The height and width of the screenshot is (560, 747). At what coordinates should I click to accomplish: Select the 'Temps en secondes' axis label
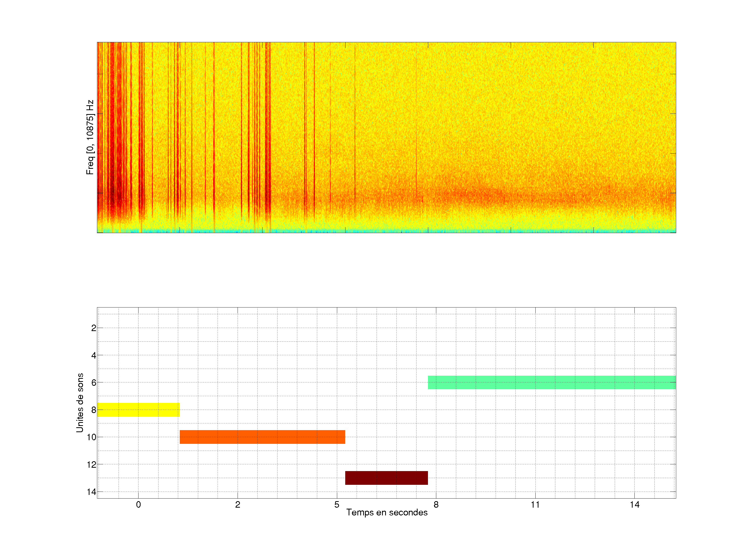387,512
